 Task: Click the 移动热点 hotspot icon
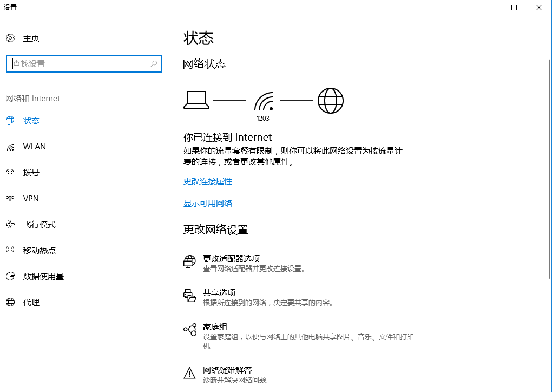point(10,250)
